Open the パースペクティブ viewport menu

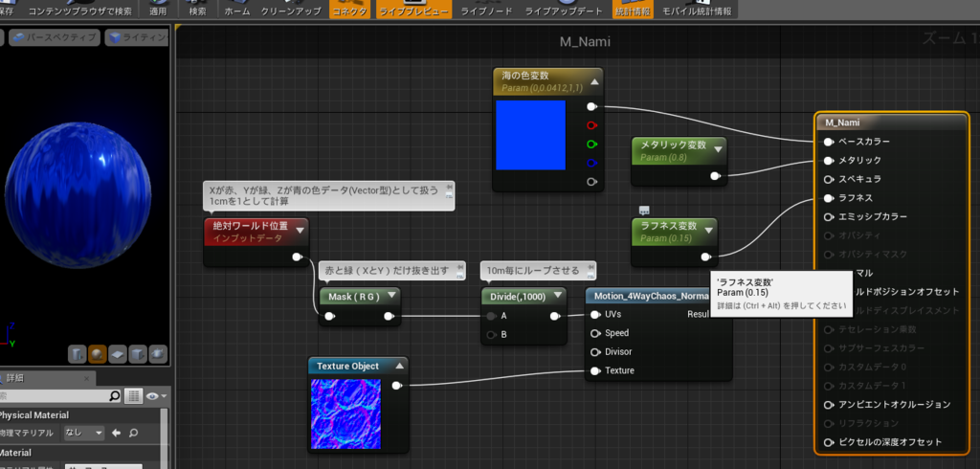[55, 37]
